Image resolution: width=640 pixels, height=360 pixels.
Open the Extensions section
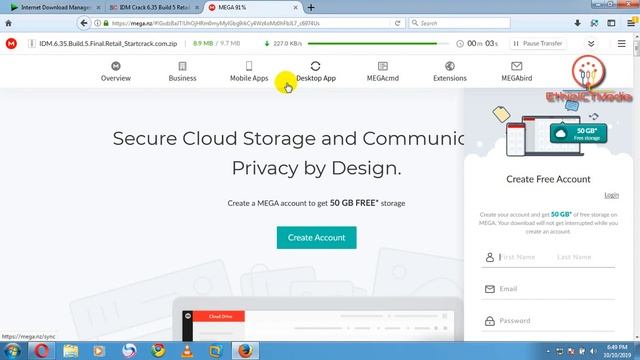450,71
